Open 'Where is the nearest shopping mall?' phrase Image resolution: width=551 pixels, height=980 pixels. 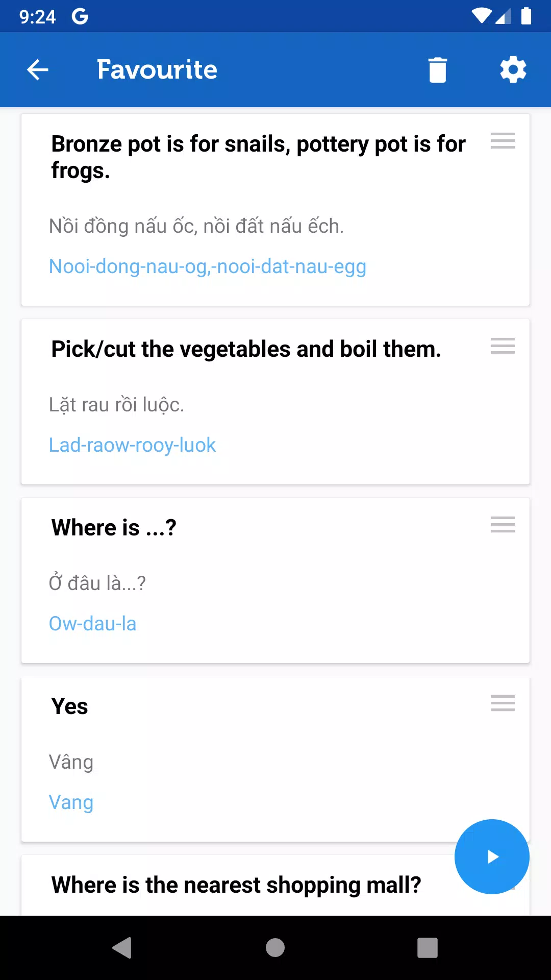(x=236, y=885)
